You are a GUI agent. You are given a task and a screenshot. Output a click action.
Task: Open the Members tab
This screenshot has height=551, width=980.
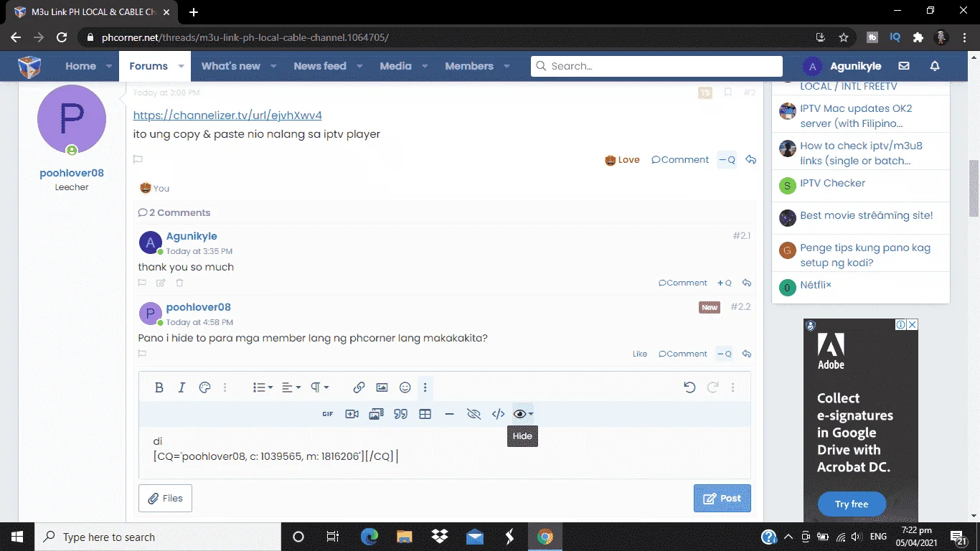(x=469, y=66)
